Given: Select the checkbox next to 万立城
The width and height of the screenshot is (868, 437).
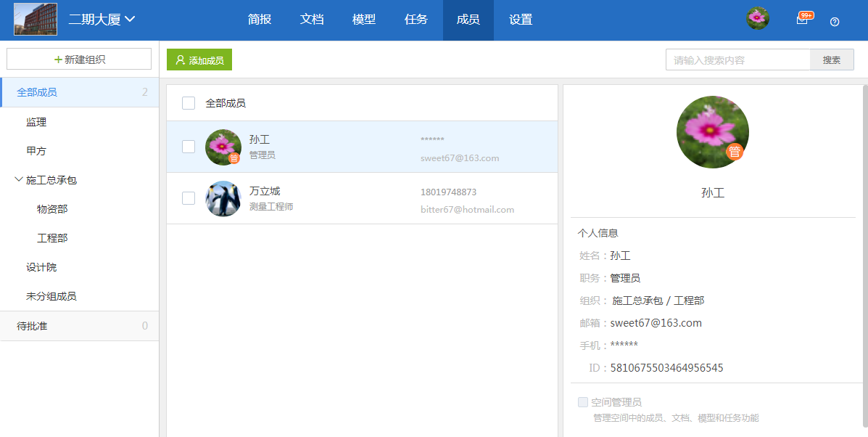Looking at the screenshot, I should pos(189,197).
